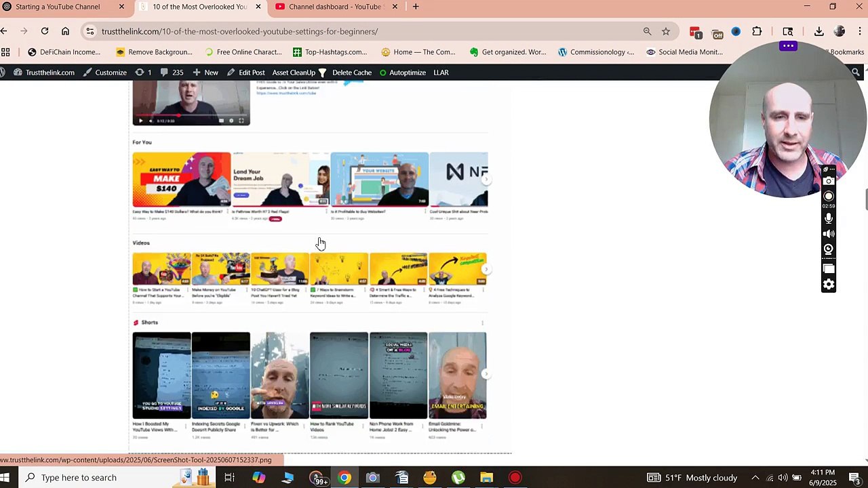Click the updates icon showing 1
This screenshot has height=488, width=868.
click(144, 73)
